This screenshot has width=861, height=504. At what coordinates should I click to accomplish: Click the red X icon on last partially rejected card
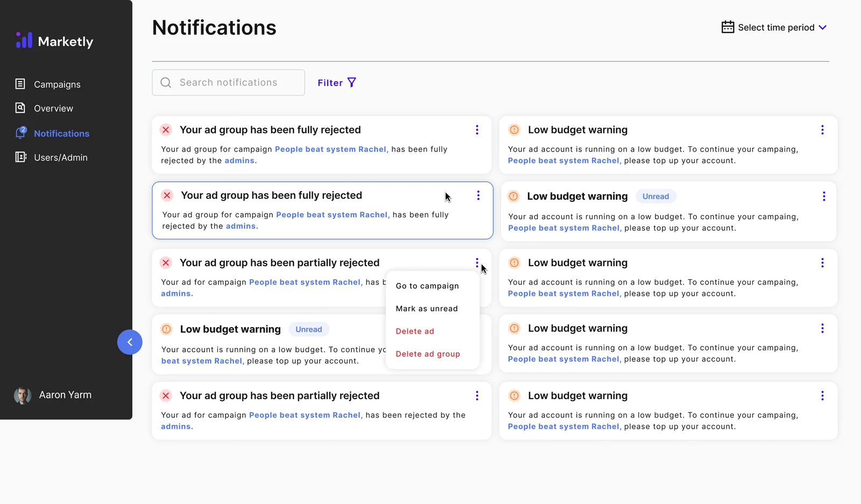[x=166, y=395]
